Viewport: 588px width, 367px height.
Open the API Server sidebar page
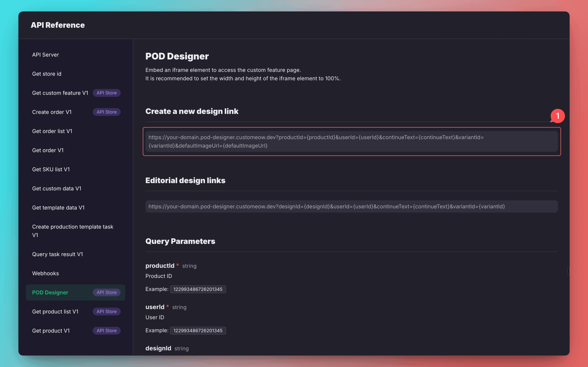(46, 55)
